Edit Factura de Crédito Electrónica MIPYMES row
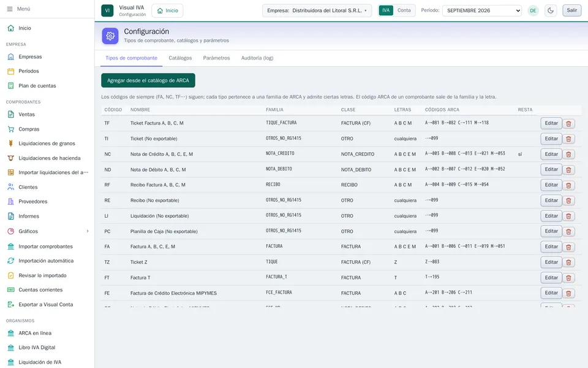The height and width of the screenshot is (368, 588). coord(551,293)
